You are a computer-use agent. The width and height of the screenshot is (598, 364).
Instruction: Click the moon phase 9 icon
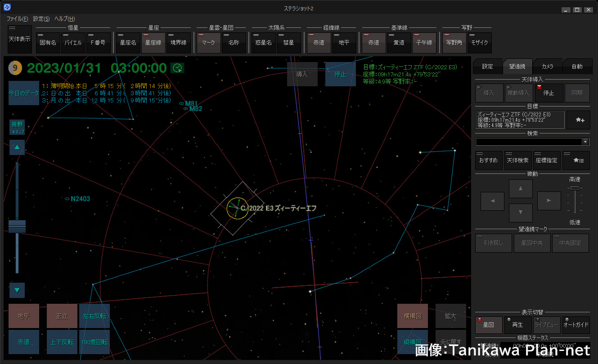click(15, 68)
